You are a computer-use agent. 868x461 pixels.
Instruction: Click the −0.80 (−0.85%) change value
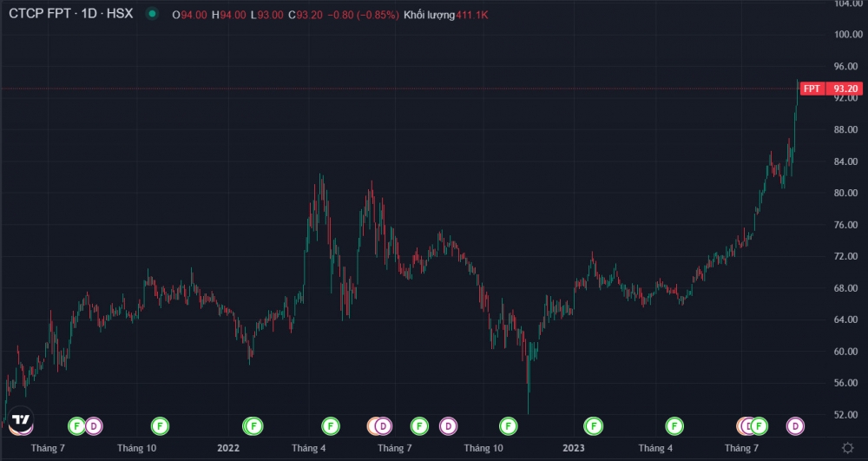(363, 15)
